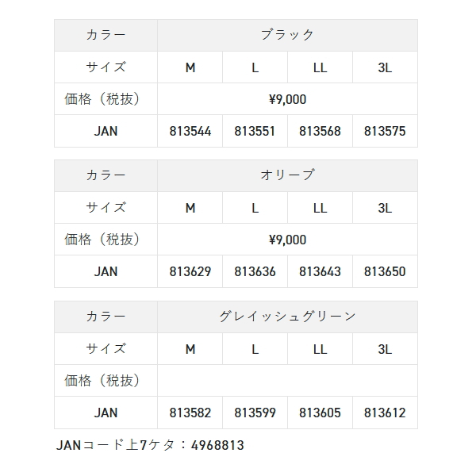Click the ¥9,000 price in the ブラック table

[x=287, y=99]
